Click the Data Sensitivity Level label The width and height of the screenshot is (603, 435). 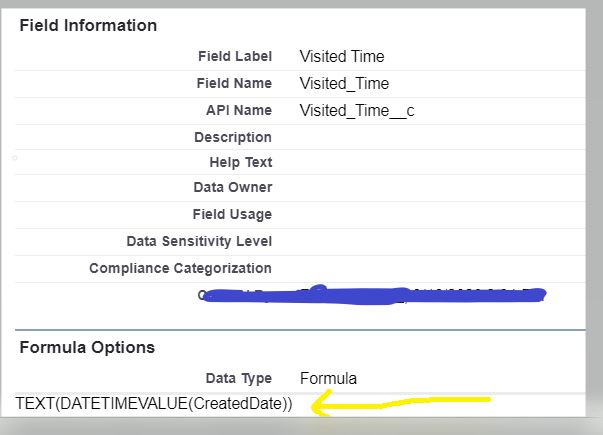[199, 241]
